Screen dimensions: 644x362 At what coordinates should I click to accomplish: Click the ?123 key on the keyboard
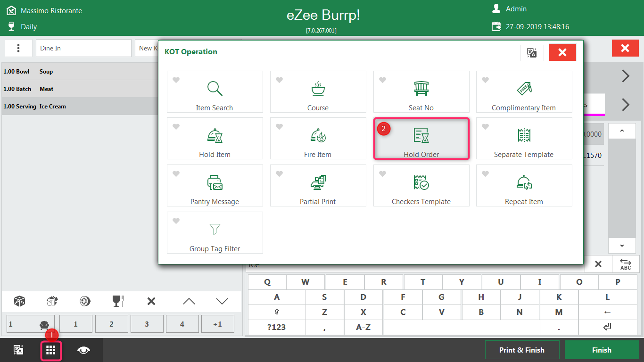click(277, 327)
